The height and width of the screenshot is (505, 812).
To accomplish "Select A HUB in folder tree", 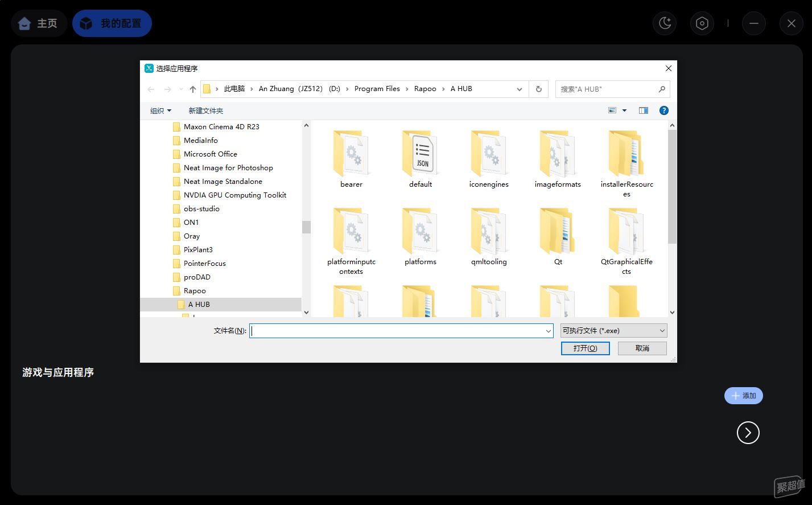I will tap(221, 305).
